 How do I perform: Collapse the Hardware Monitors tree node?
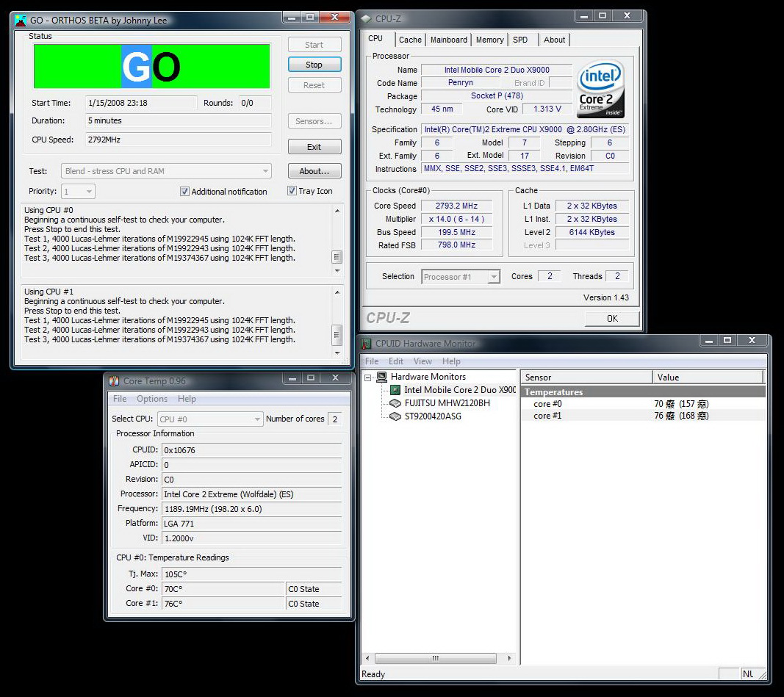coord(368,378)
